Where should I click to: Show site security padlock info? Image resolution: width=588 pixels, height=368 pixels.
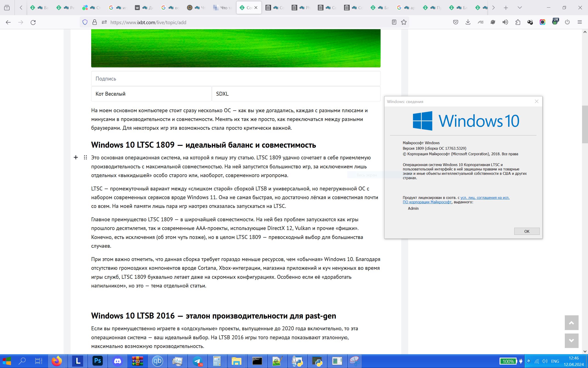pyautogui.click(x=95, y=22)
